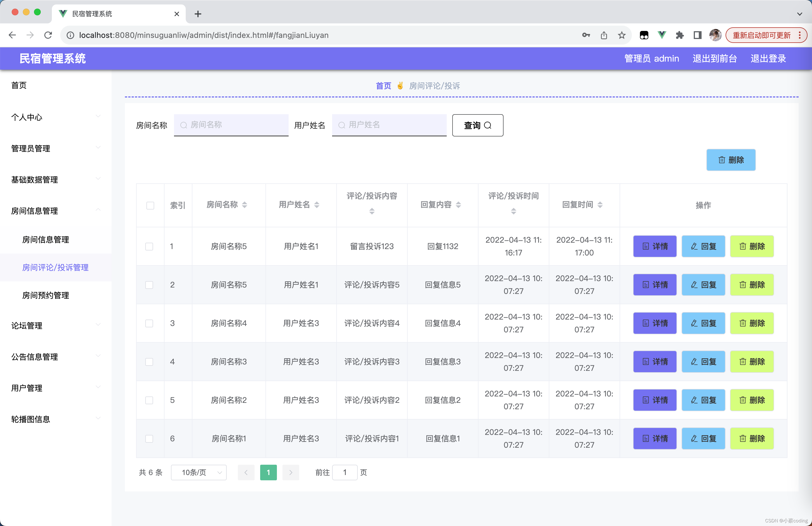Select 房间预约管理 in the sidebar
812x526 pixels.
(46, 295)
